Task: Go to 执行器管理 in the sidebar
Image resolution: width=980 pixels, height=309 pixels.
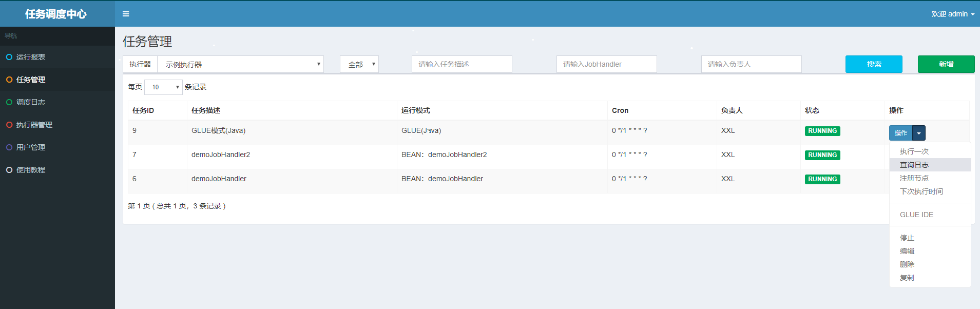Action: 57,125
